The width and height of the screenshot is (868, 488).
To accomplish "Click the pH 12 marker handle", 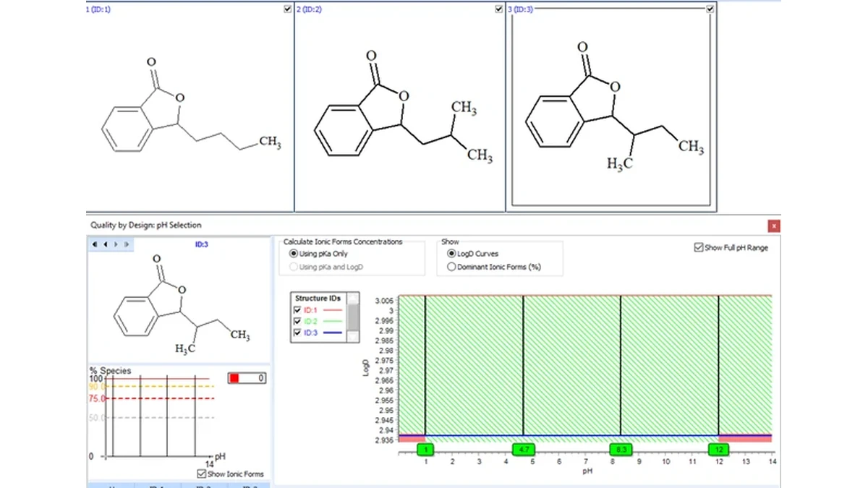I will pos(718,450).
